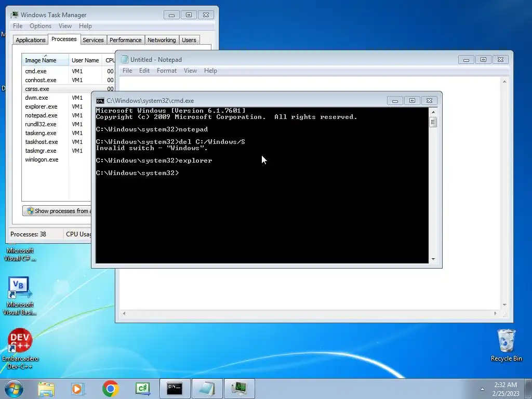Click the Notepad title bar icon
This screenshot has height=399, width=532.
[125, 59]
